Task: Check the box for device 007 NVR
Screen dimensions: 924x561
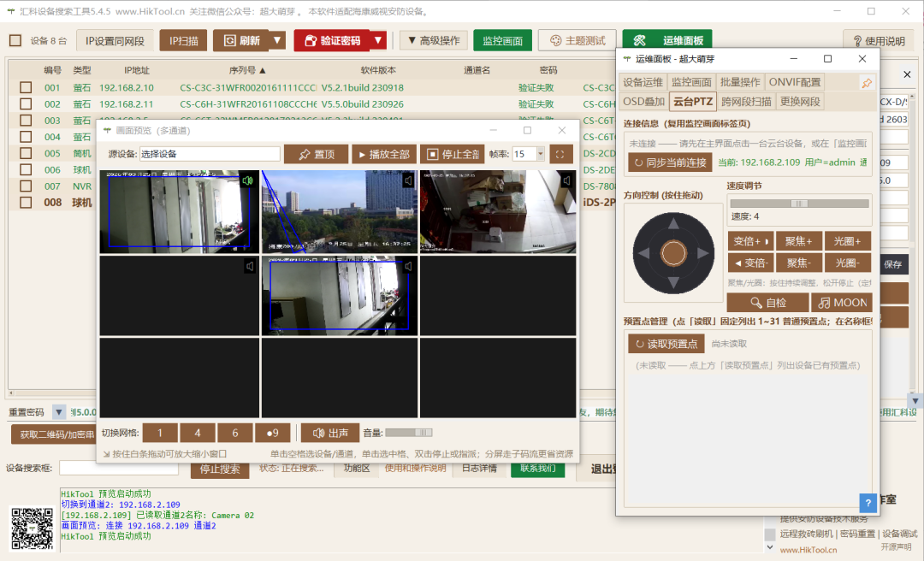Action: [x=26, y=186]
